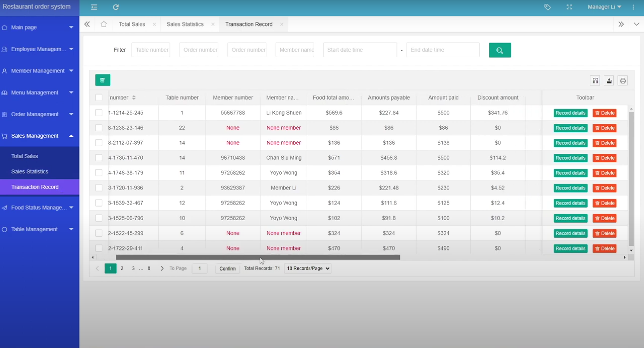Click the green batch delete trash icon
The width and height of the screenshot is (644, 348).
coord(102,80)
